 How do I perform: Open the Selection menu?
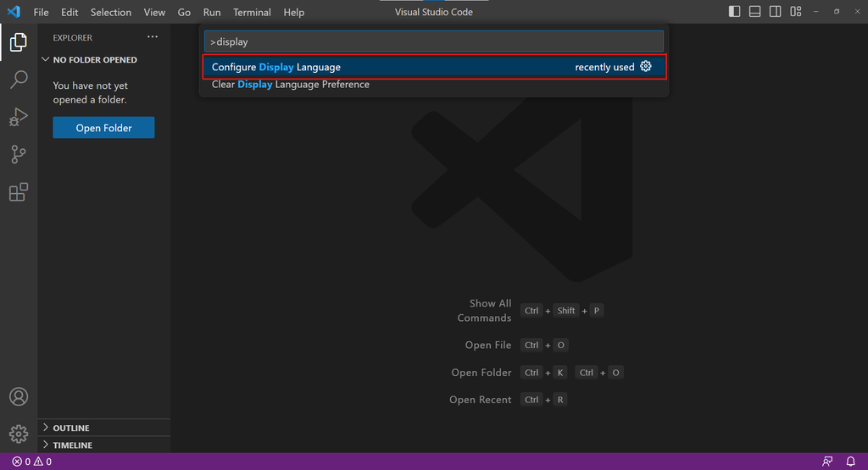111,12
